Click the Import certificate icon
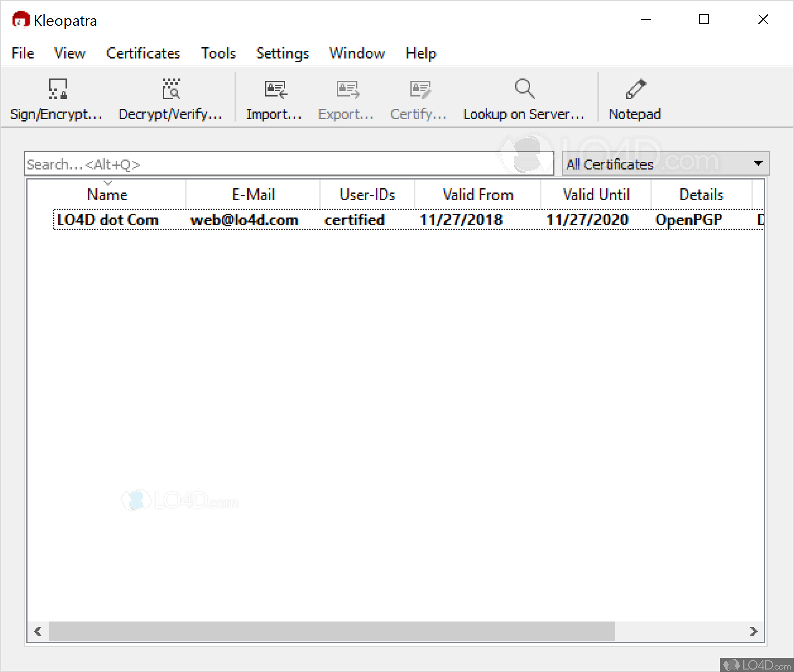This screenshot has height=672, width=794. click(x=275, y=89)
